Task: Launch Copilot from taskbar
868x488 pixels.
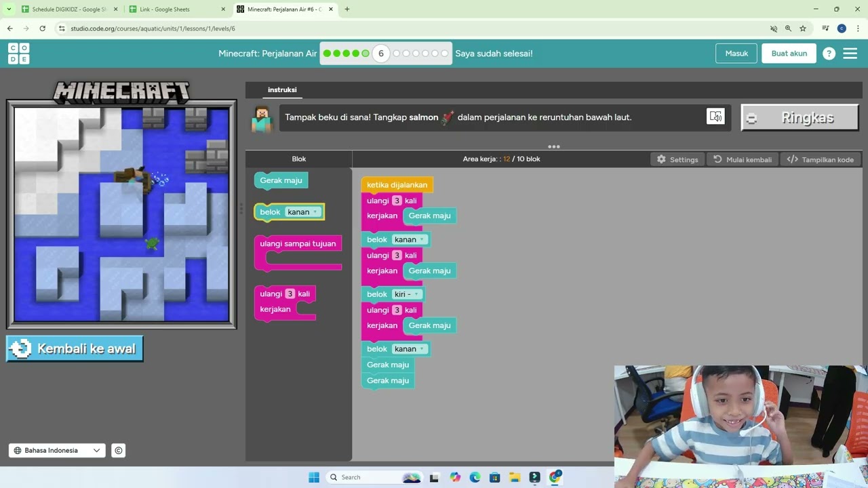Action: 454,477
